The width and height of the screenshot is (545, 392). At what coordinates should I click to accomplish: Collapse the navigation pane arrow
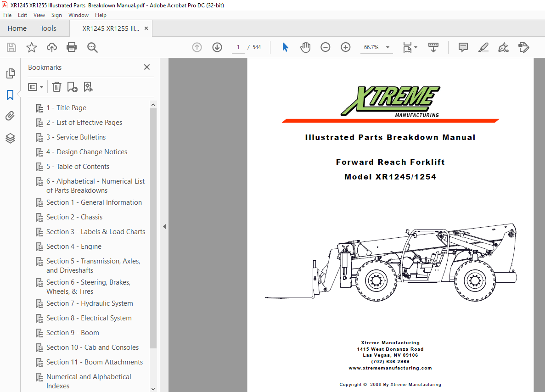pyautogui.click(x=164, y=227)
